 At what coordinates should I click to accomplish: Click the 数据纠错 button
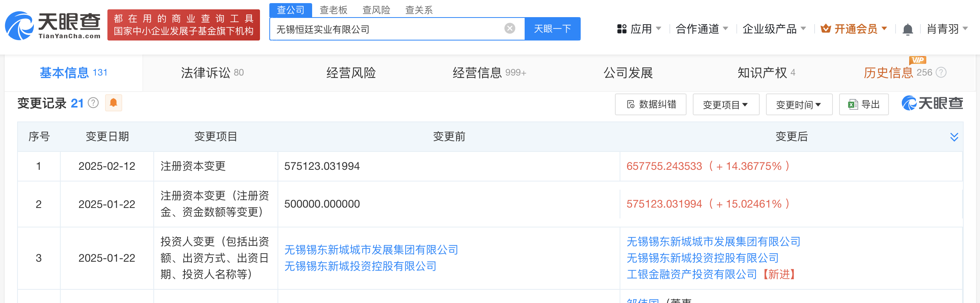click(x=651, y=104)
